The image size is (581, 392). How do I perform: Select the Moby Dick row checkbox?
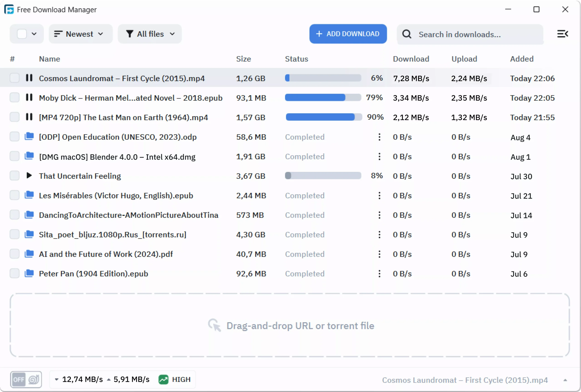[14, 98]
